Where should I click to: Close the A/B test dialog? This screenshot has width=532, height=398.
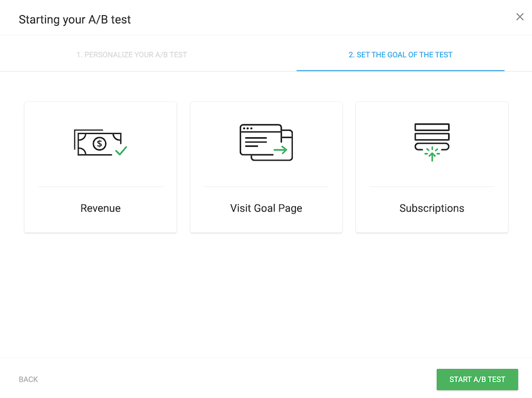point(519,16)
